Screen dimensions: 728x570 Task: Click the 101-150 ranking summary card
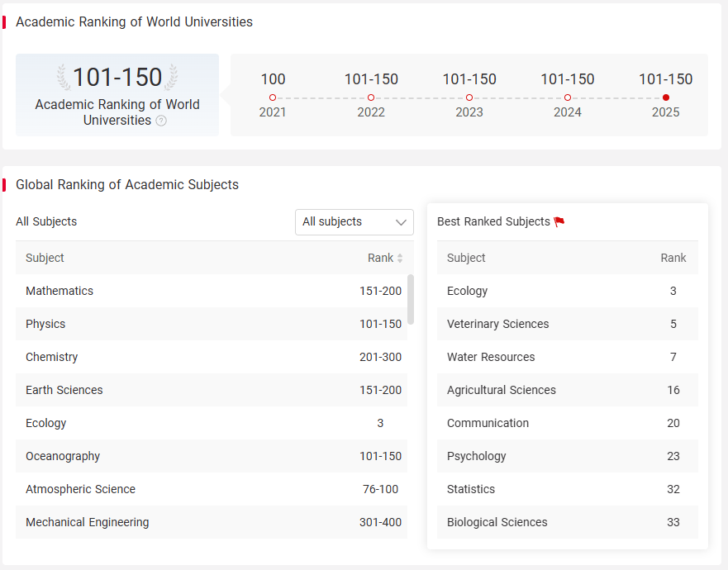click(x=117, y=95)
